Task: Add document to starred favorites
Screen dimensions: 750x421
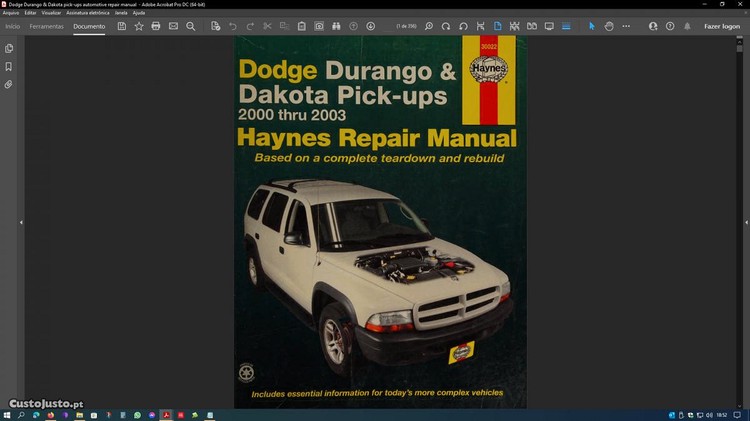Action: click(139, 26)
